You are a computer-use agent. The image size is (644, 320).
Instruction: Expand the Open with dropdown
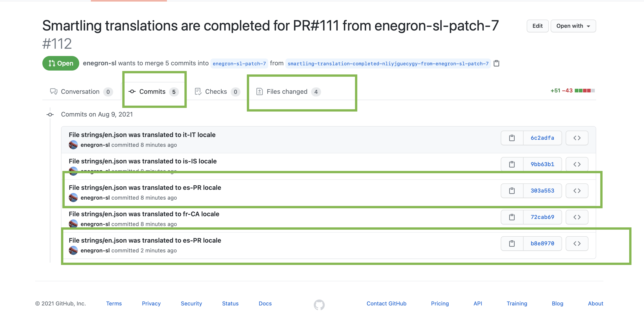click(x=573, y=26)
